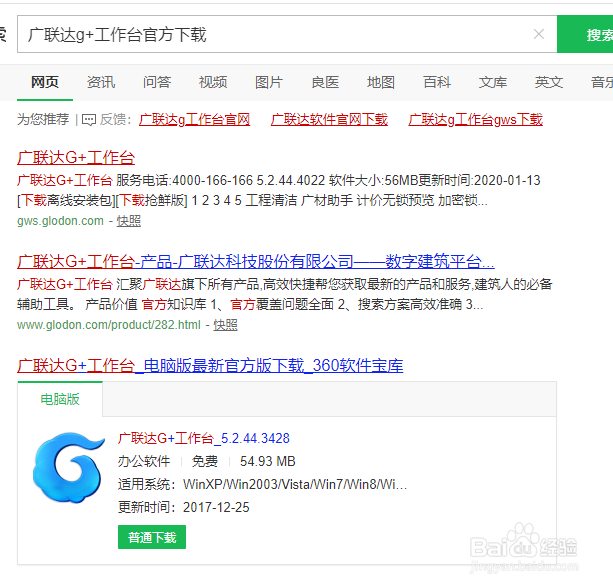Go to the 良医 tab
The height and width of the screenshot is (588, 613).
[x=325, y=82]
